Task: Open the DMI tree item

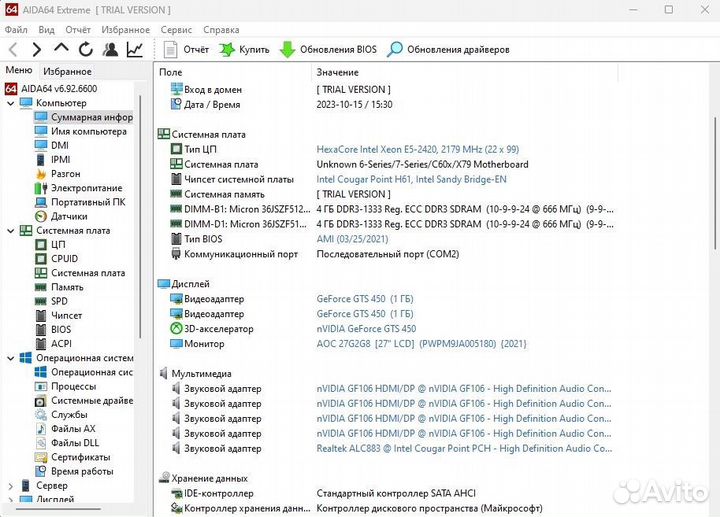Action: (x=52, y=146)
